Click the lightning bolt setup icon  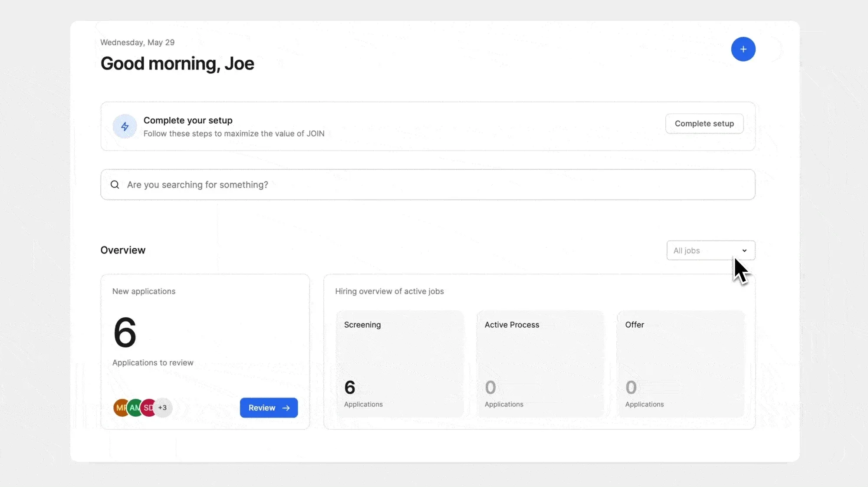[125, 126]
